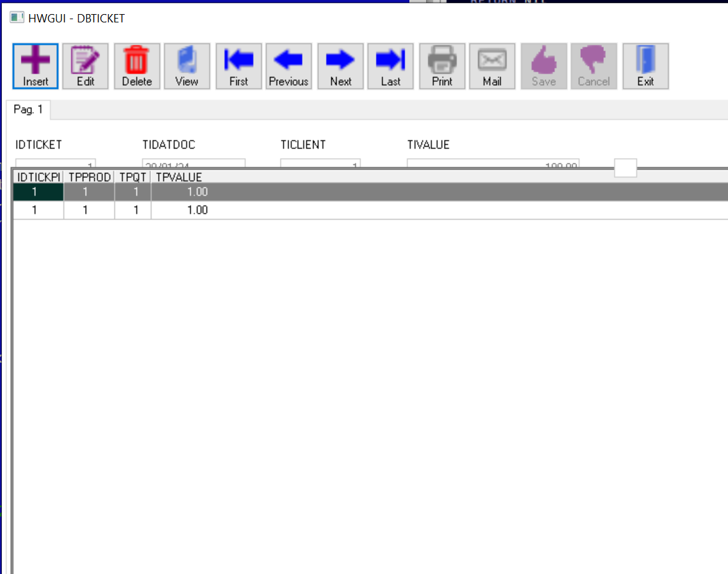Select the unhighlighted row's TPQT cell

(x=133, y=210)
